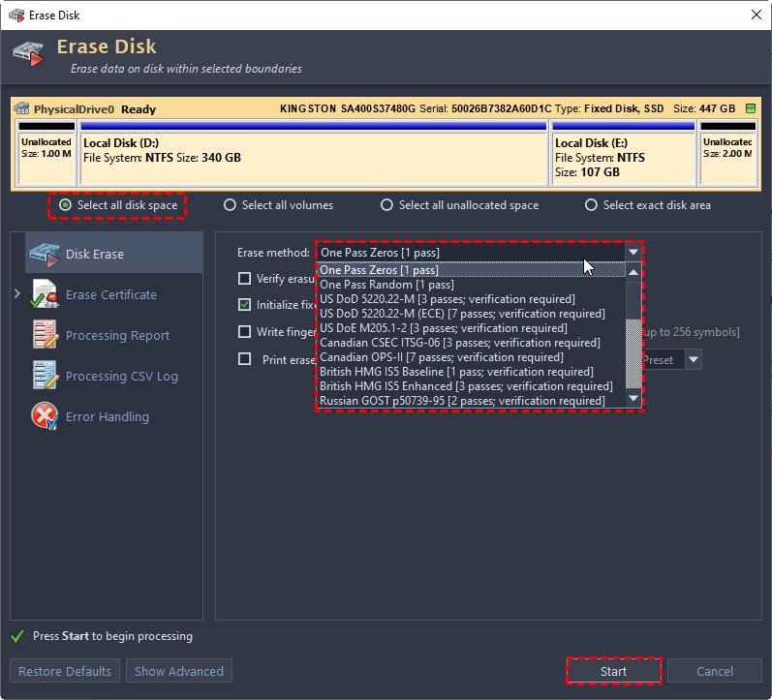Image resolution: width=772 pixels, height=700 pixels.
Task: Enable Select exact disk area option
Action: (591, 205)
